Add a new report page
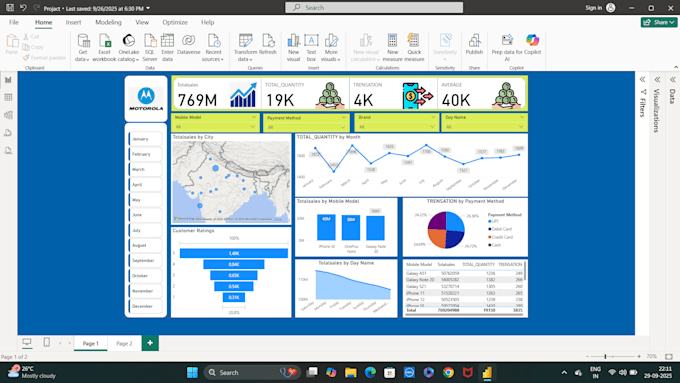 click(150, 343)
